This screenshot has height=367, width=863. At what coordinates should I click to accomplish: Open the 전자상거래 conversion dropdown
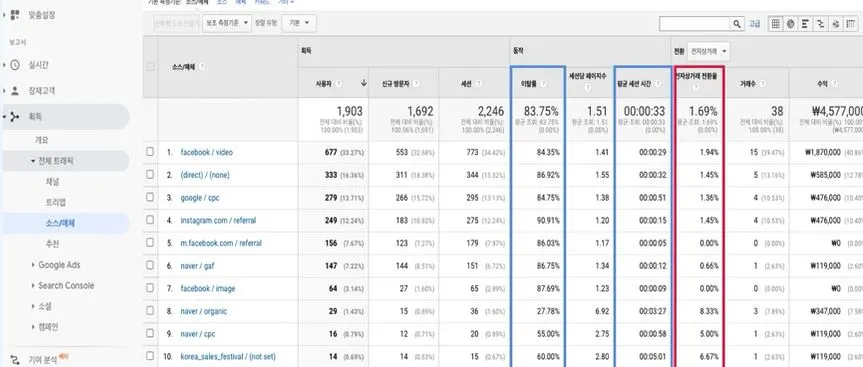click(x=708, y=51)
